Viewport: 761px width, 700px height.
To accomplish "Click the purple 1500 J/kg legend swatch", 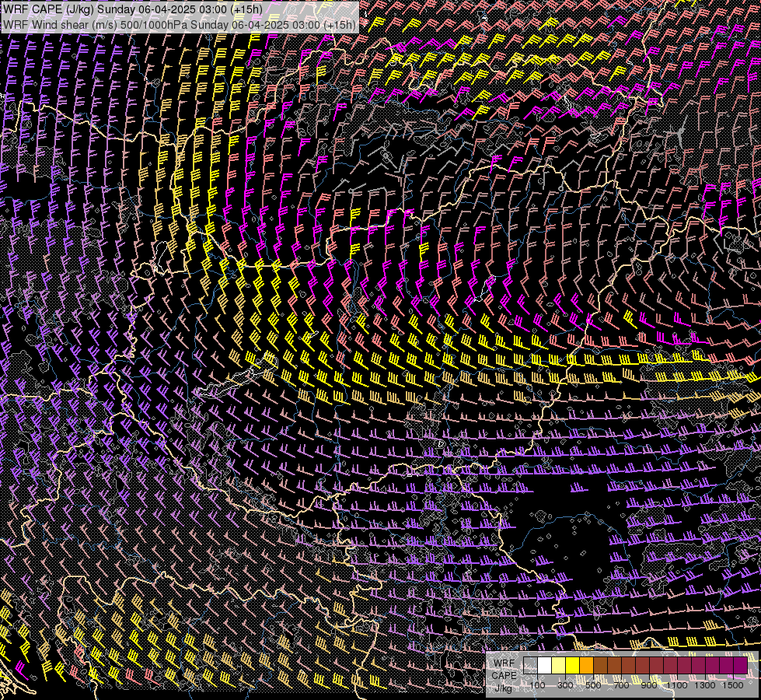I will [741, 665].
